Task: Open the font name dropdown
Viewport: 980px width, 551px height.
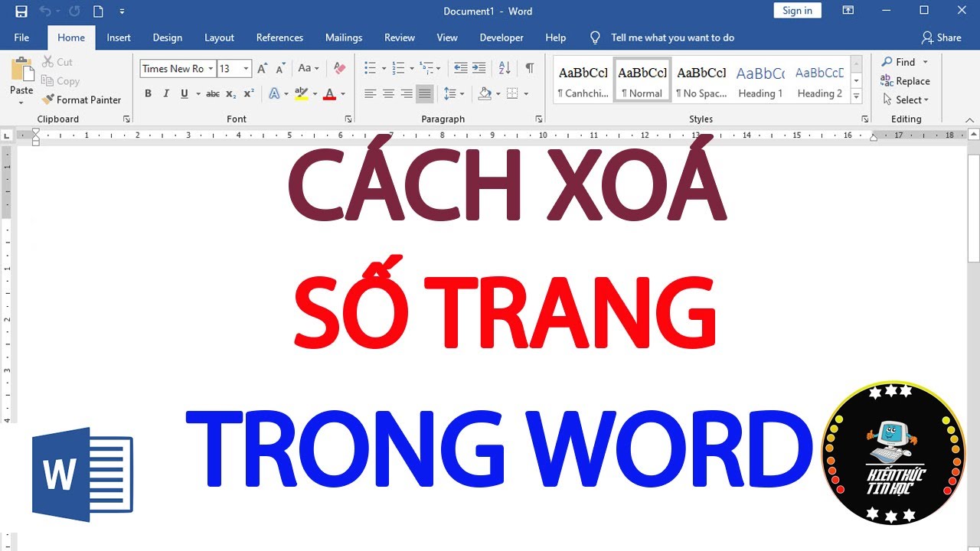Action: (x=211, y=69)
